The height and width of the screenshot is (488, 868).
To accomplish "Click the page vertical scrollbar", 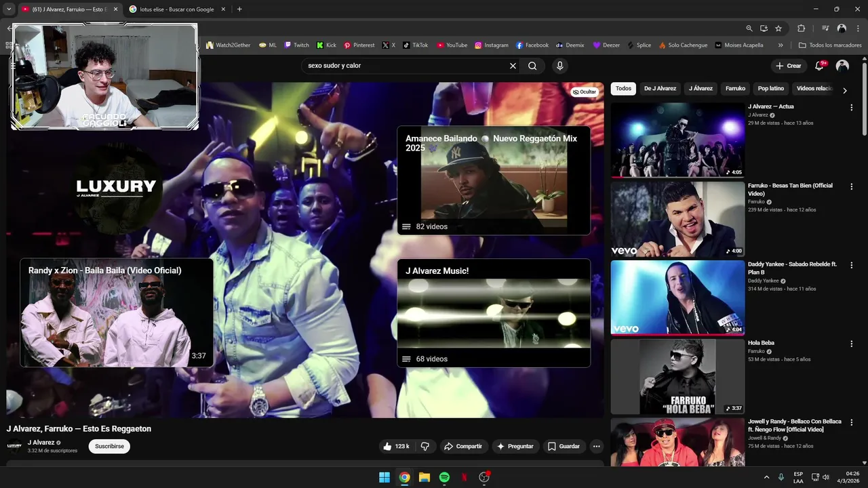I will 865,98.
